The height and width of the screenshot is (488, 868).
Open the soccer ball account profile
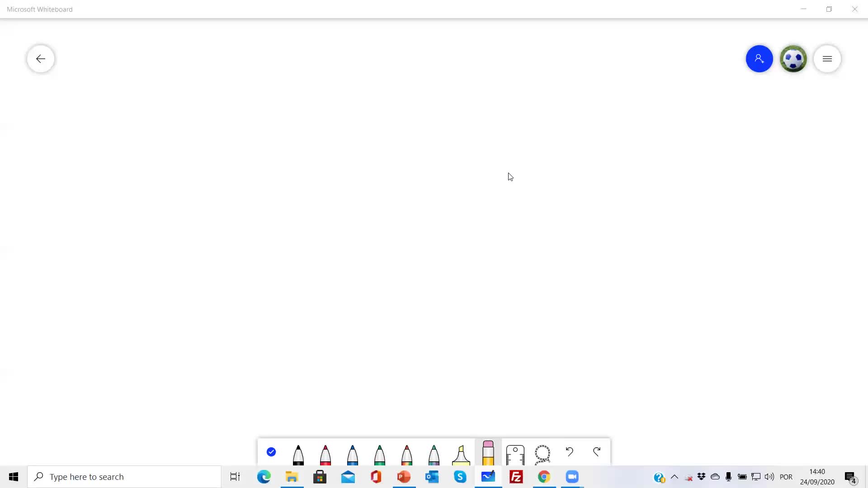coord(793,59)
